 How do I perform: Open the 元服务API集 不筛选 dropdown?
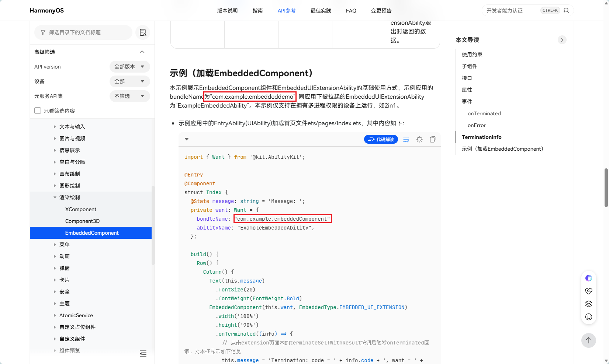pos(129,96)
